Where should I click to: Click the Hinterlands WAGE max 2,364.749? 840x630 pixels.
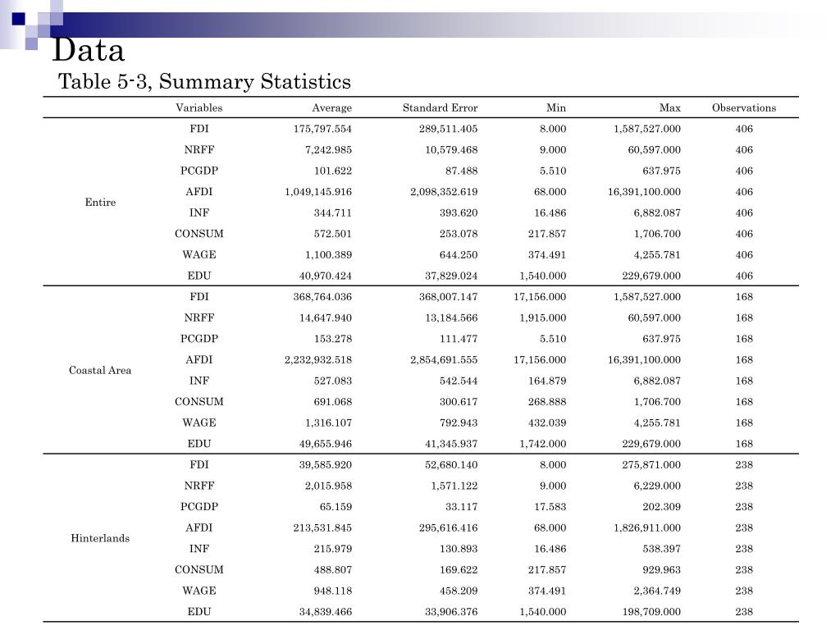[657, 591]
